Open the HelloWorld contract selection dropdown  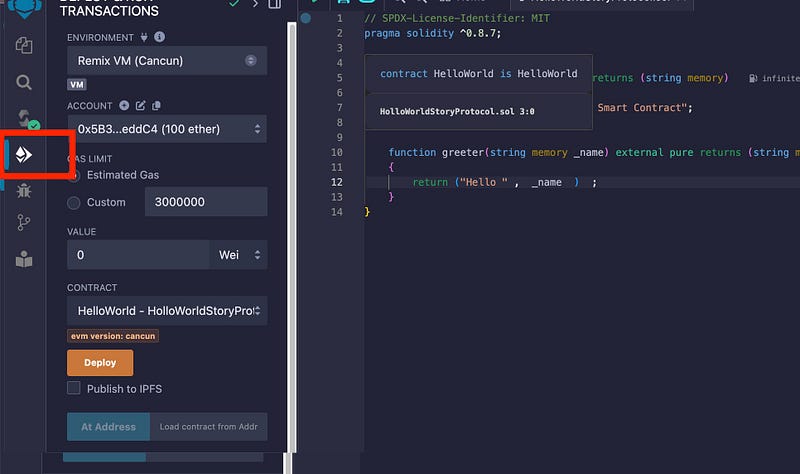pyautogui.click(x=167, y=311)
